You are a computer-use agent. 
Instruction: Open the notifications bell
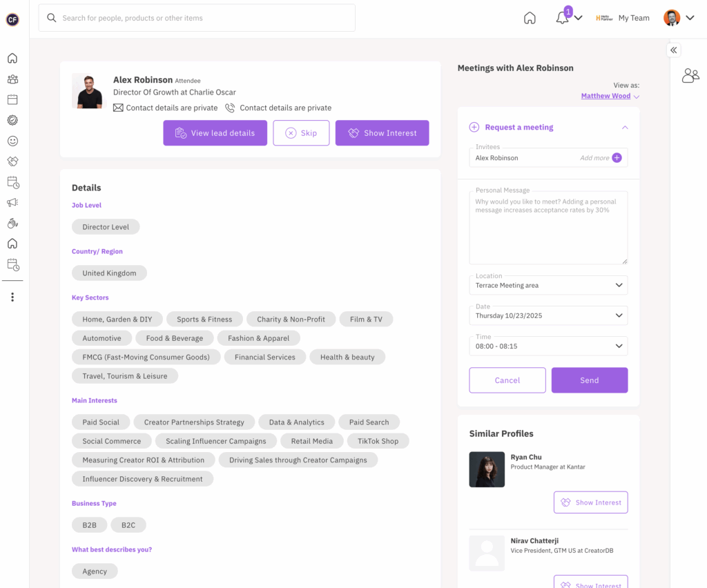point(563,18)
